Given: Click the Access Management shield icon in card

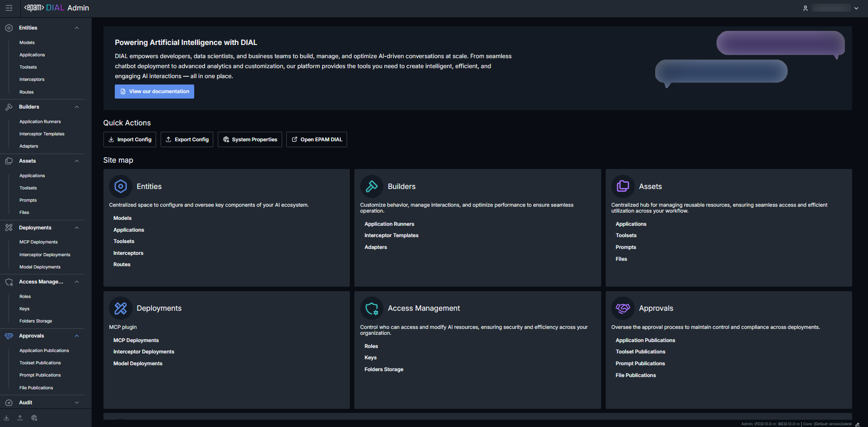Looking at the screenshot, I should (372, 308).
